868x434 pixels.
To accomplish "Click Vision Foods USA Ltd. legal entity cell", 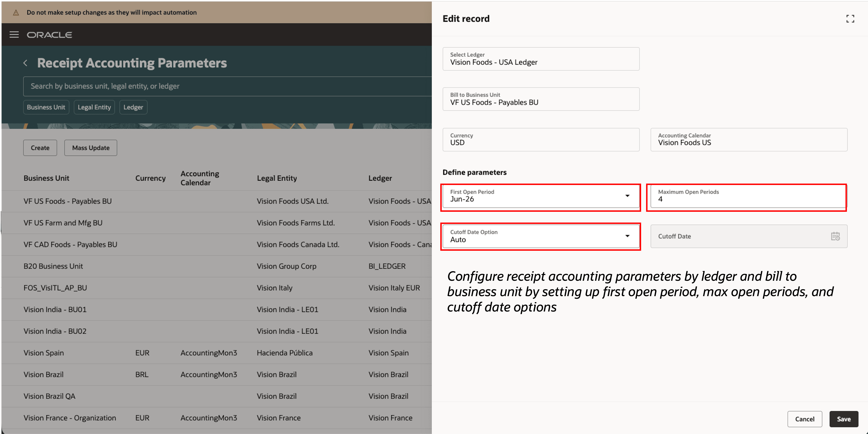I will click(x=292, y=201).
